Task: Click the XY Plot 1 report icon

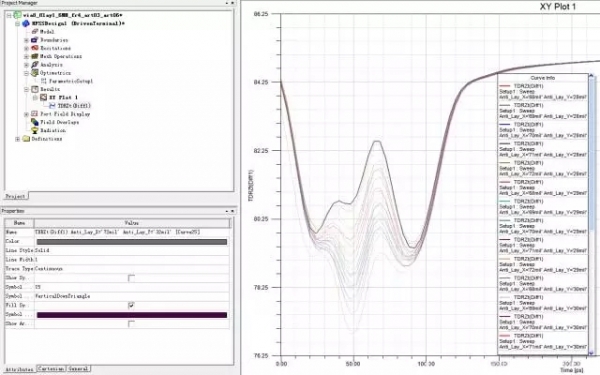Action: [x=44, y=98]
